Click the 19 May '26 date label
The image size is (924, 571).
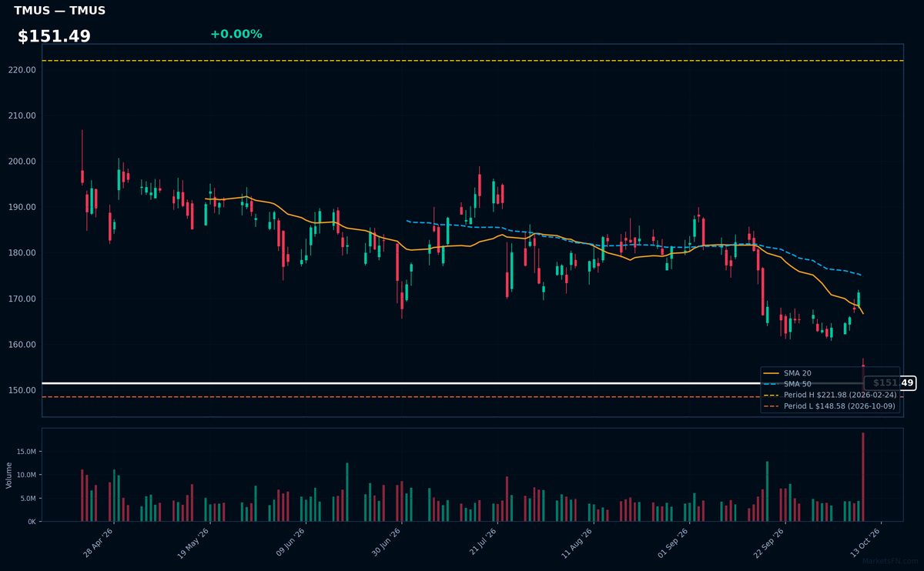tap(194, 542)
